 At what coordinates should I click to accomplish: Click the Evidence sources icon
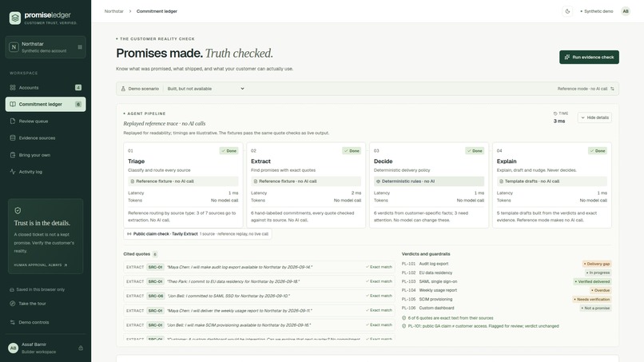[x=13, y=138]
